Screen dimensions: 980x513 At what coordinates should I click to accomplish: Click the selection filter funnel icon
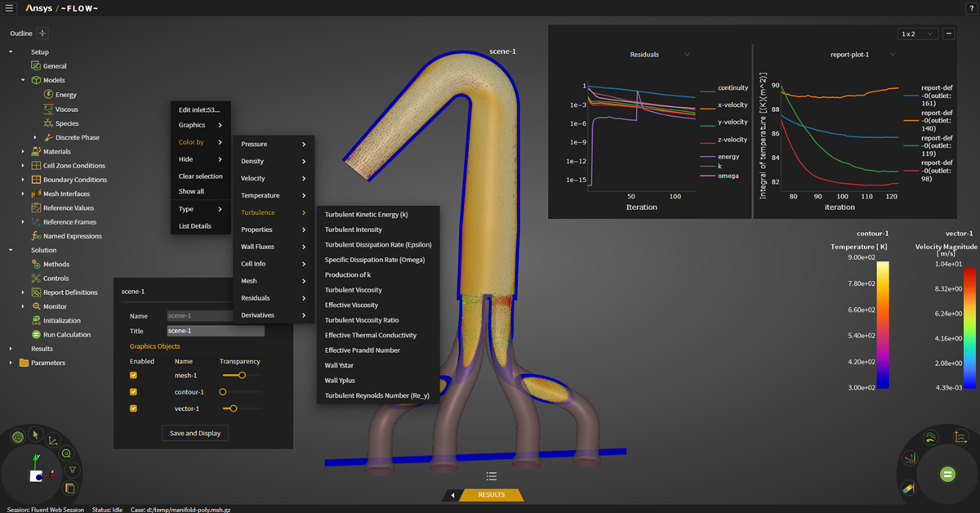coord(72,470)
